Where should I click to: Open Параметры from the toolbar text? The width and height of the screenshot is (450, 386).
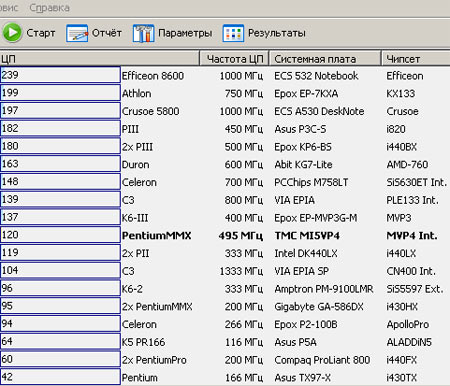coord(185,33)
